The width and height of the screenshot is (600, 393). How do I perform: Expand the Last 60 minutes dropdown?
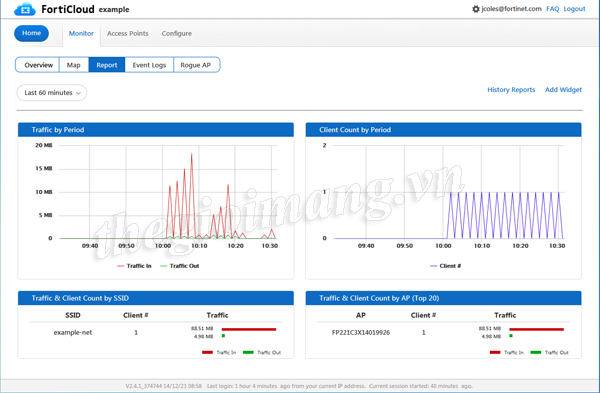(52, 93)
